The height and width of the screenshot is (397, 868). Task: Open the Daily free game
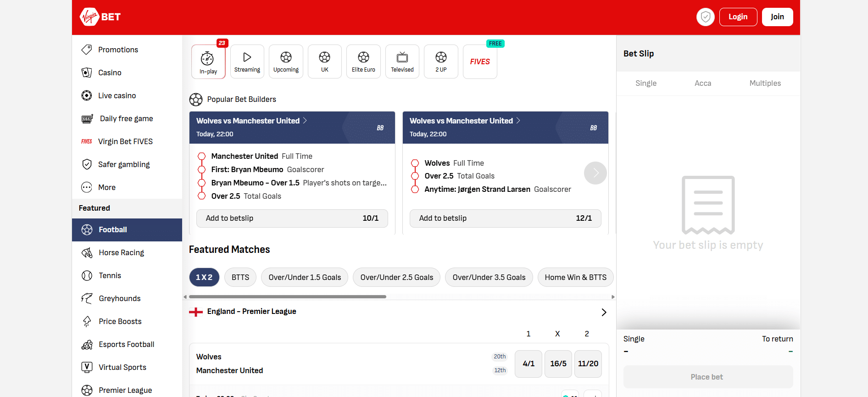127,118
